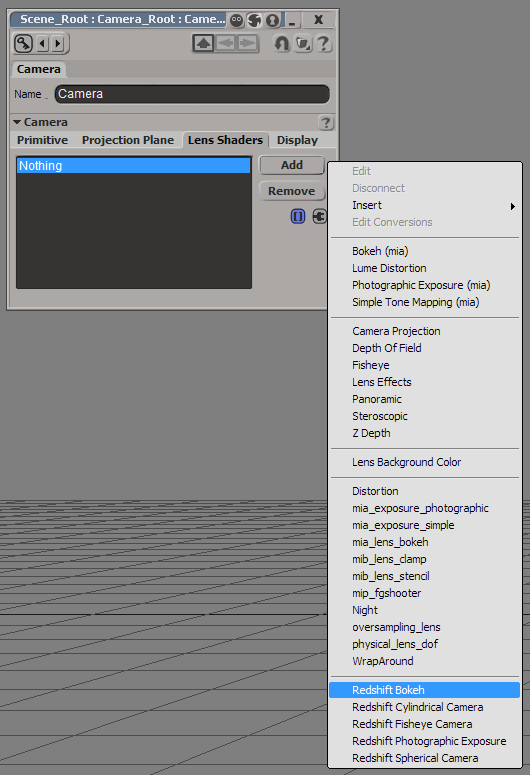This screenshot has width=530, height=775.
Task: Switch to the Projection Plane tab
Action: coord(128,140)
